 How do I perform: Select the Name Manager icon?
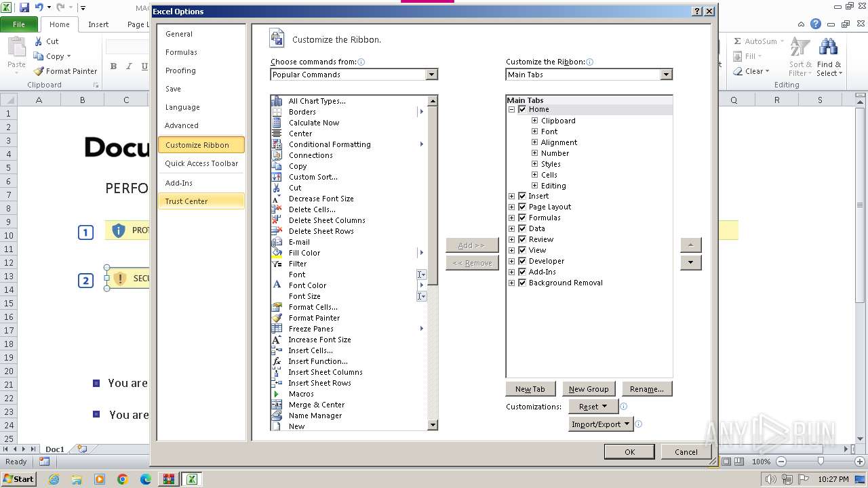[277, 415]
